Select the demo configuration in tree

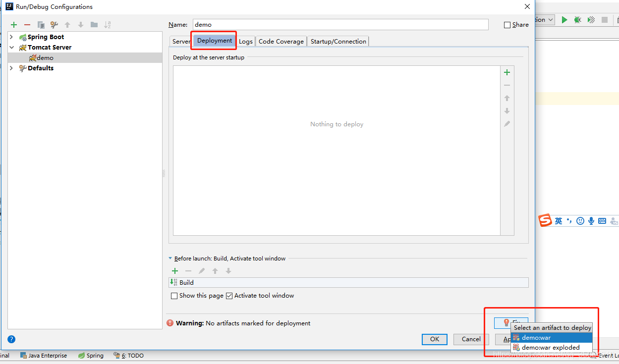pos(85,58)
